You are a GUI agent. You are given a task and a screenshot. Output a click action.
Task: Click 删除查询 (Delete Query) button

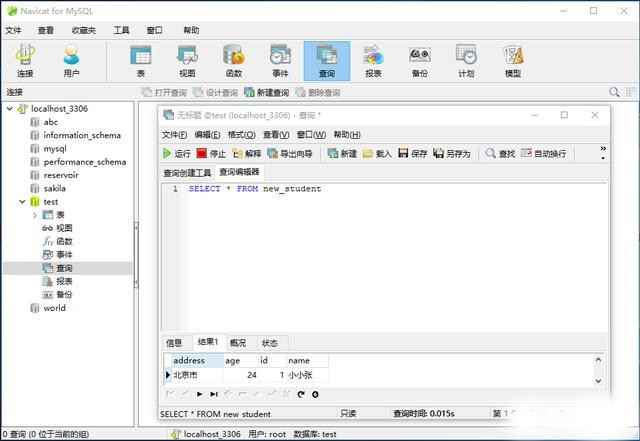pos(318,93)
